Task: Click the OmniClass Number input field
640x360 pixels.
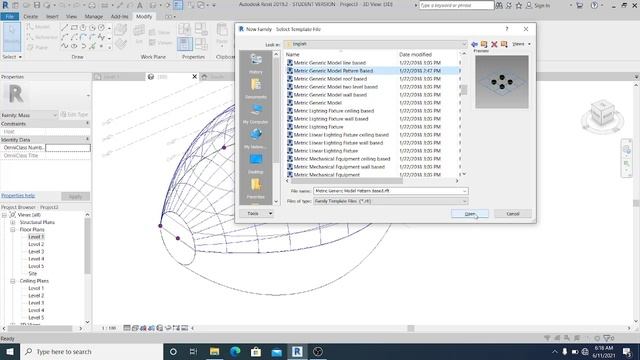Action: (x=68, y=148)
